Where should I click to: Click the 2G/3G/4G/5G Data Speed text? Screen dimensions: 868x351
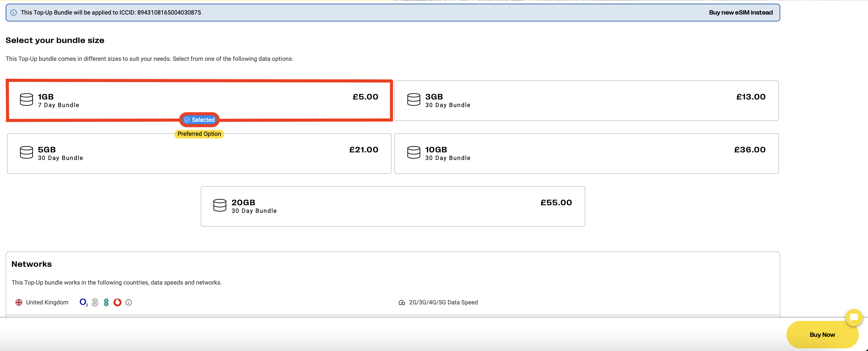point(443,302)
